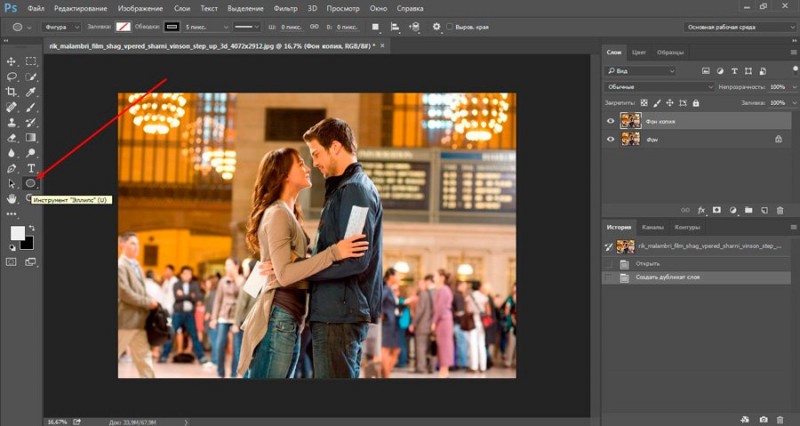Image resolution: width=800 pixels, height=426 pixels.
Task: Add a layer style with fx icon
Action: pos(702,210)
